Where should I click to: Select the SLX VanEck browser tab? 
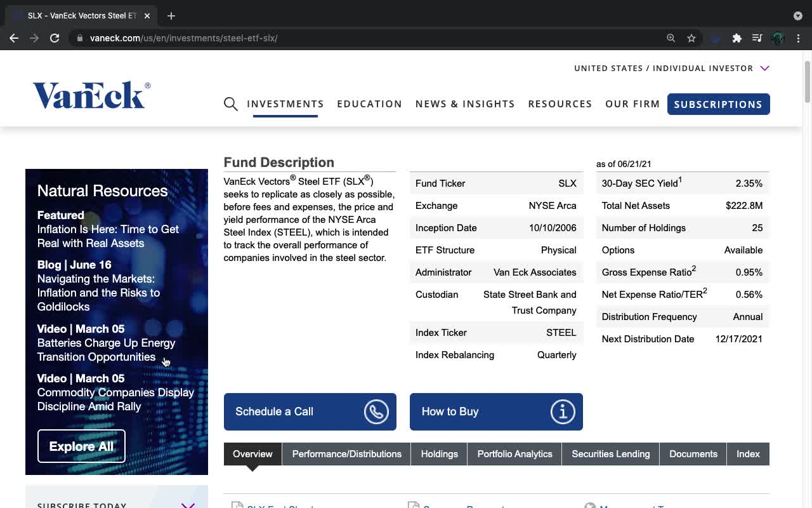pyautogui.click(x=82, y=16)
